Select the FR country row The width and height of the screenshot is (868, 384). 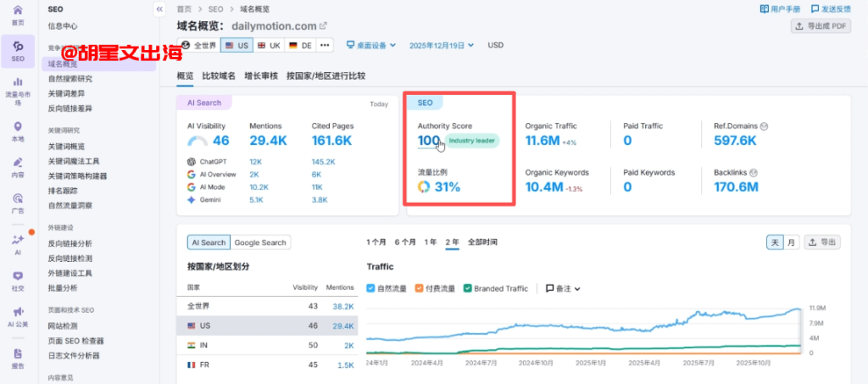tap(267, 365)
